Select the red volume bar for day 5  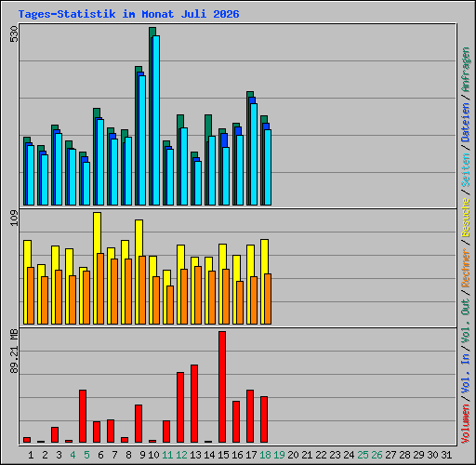[83, 416]
